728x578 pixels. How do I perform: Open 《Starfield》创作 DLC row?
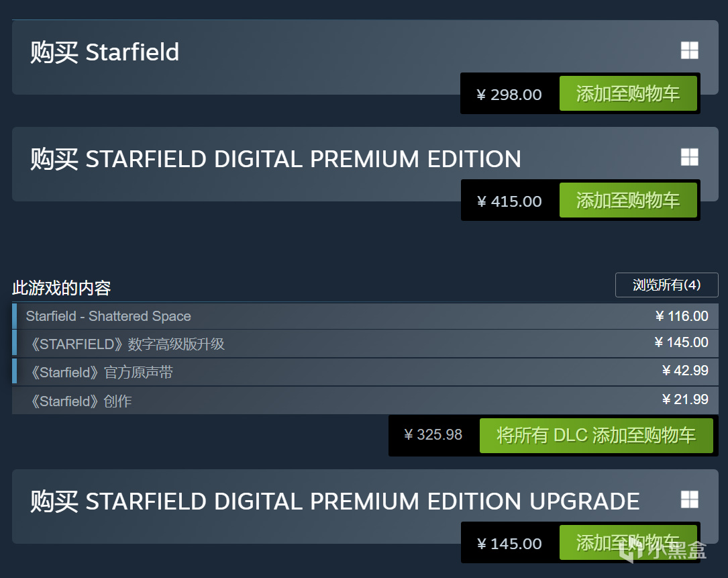pos(365,401)
